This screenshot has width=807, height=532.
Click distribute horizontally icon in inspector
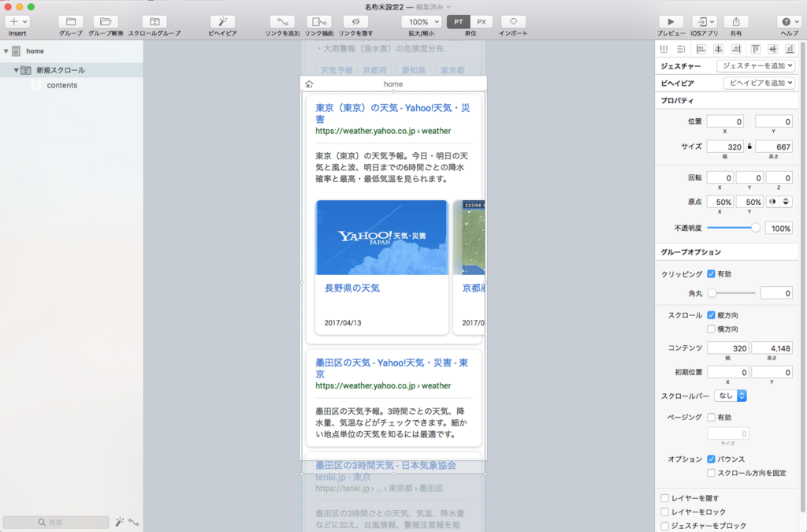[x=664, y=49]
